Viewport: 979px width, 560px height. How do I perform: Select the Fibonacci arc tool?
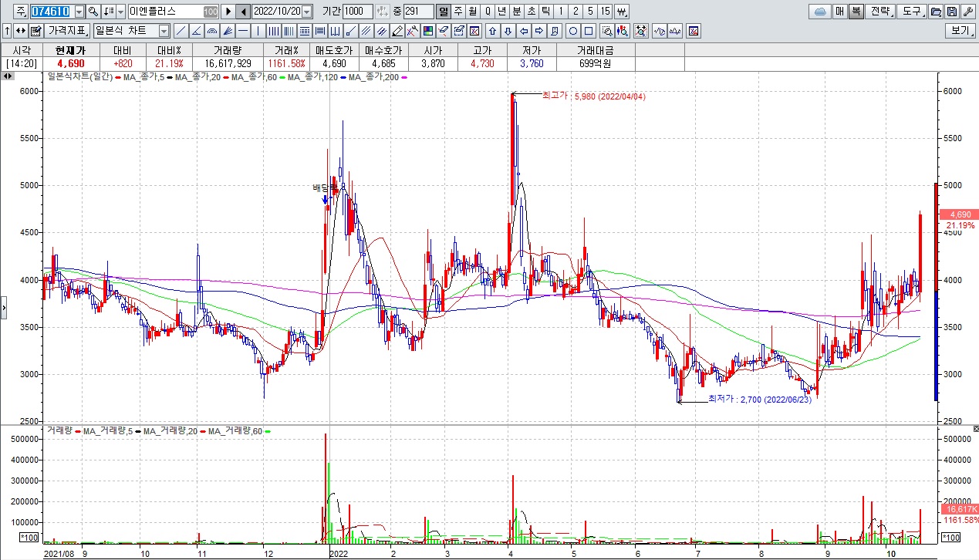(x=212, y=31)
